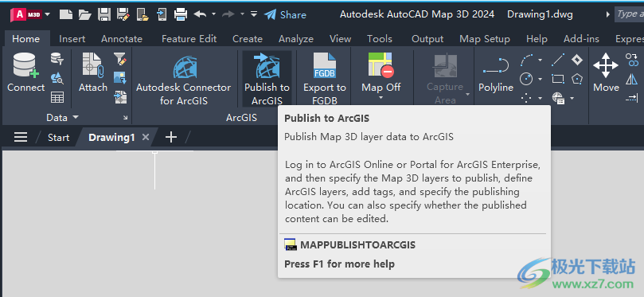The width and height of the screenshot is (644, 297).
Task: Select the Arc tool
Action: [526, 60]
